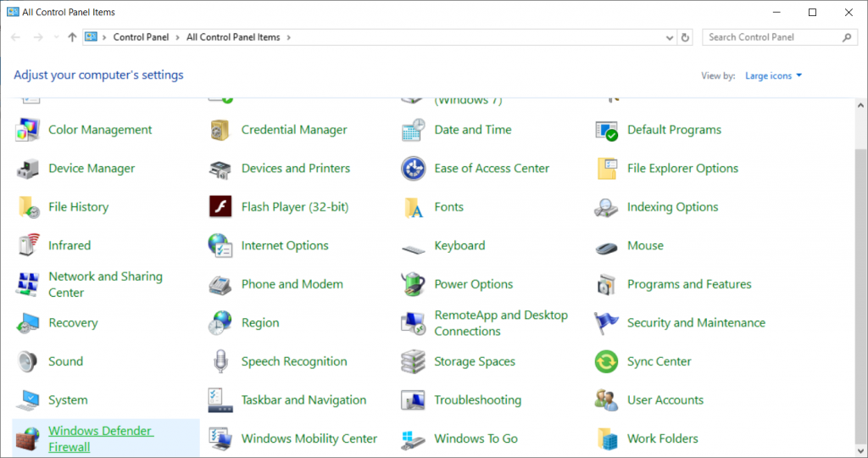Open the RemoteApp and Desktop Connections link
Image resolution: width=868 pixels, height=458 pixels.
coord(501,323)
